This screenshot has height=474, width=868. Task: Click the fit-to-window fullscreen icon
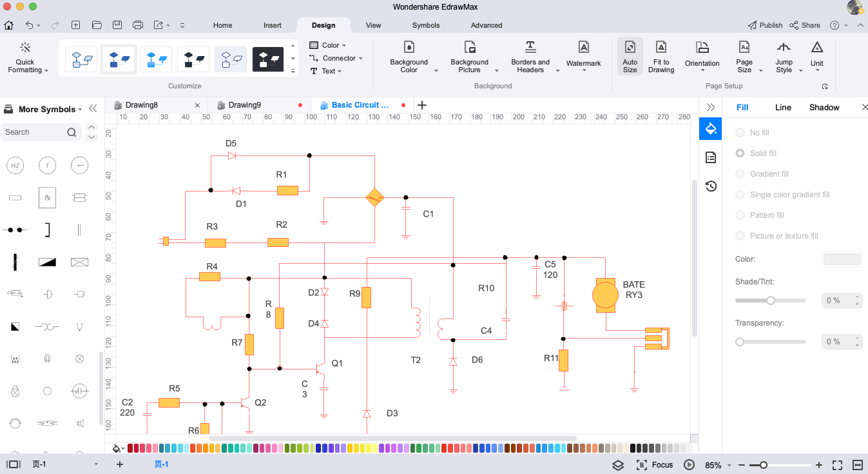tap(837, 465)
